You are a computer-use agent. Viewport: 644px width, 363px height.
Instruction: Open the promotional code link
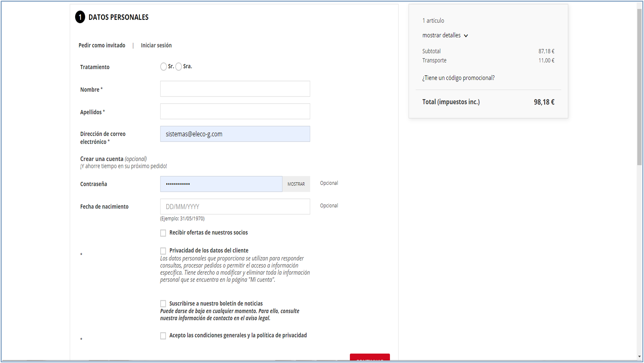[x=458, y=78]
